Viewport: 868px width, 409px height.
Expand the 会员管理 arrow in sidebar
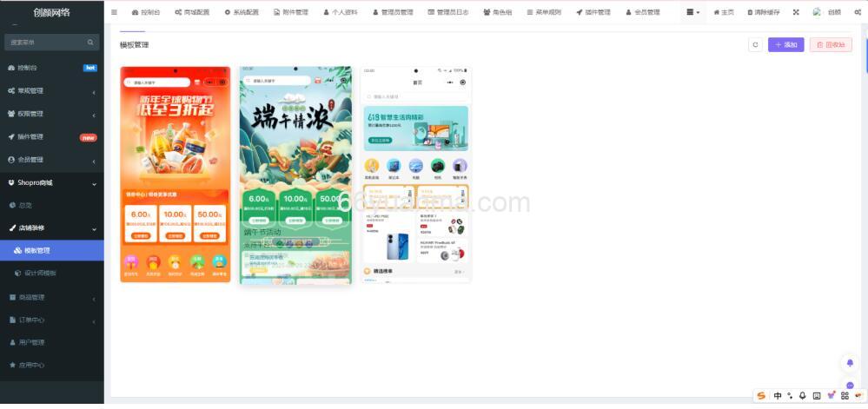(x=94, y=161)
